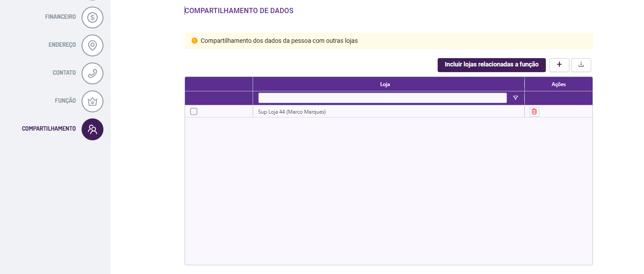Open the Contato phone icon step

(x=92, y=73)
